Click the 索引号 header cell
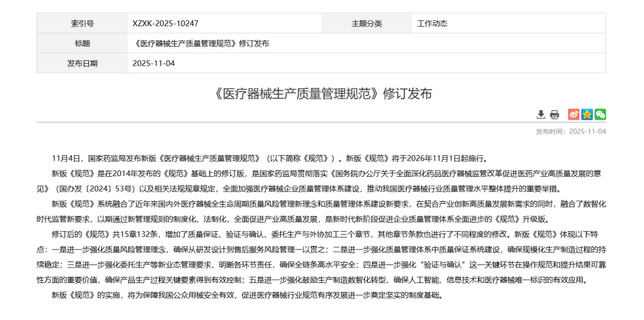644x320 pixels. click(82, 23)
